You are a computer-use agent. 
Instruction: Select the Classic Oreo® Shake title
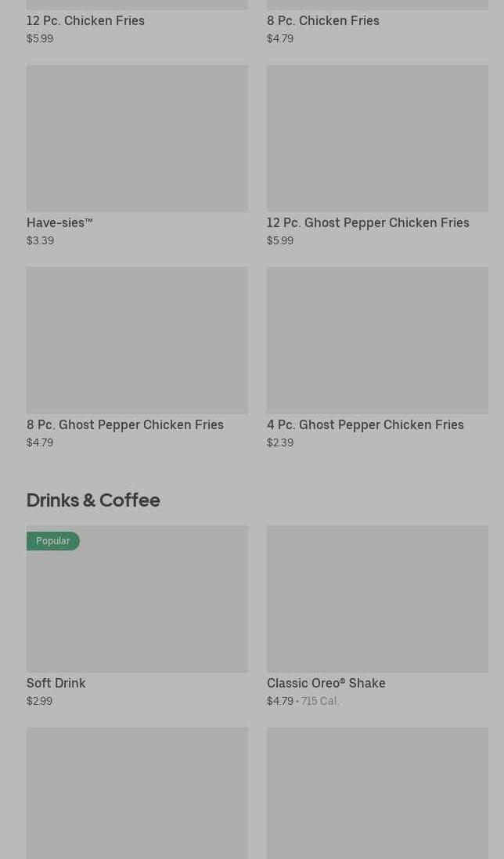(326, 684)
